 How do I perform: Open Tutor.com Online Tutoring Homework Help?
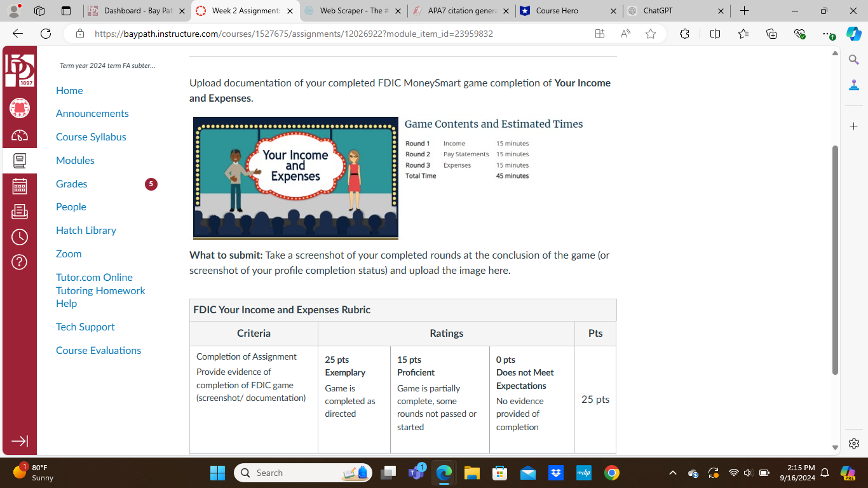100,290
